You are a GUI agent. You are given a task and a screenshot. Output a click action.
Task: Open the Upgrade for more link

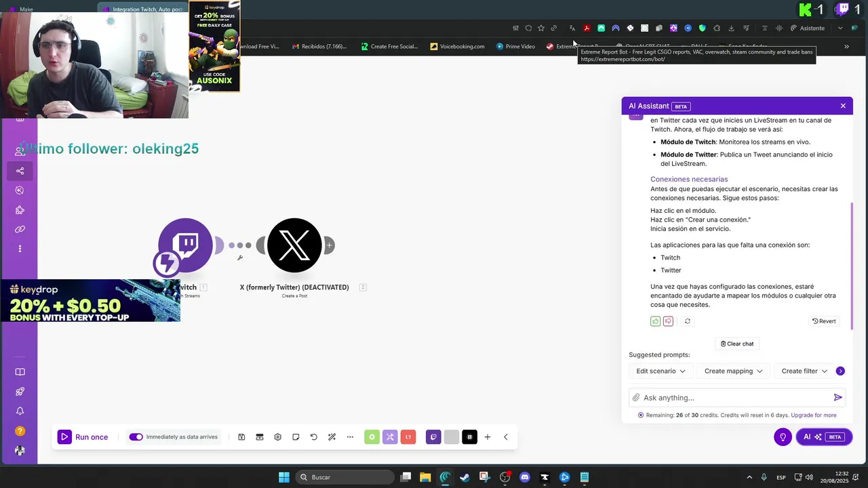pyautogui.click(x=813, y=415)
